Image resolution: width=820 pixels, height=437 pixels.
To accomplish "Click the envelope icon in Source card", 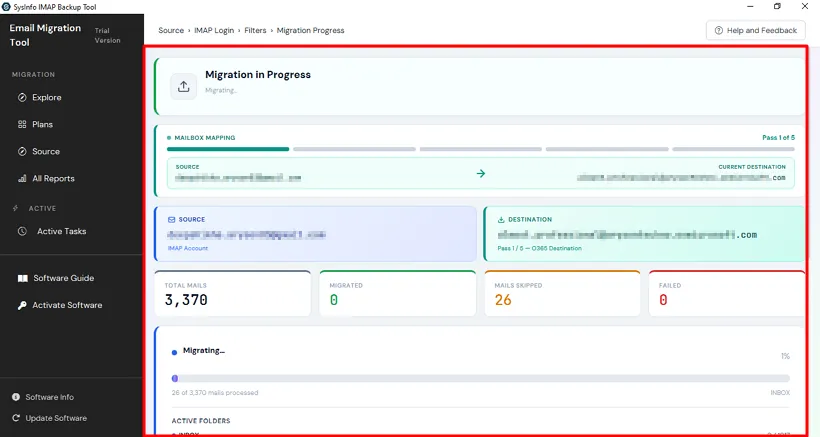I will click(x=172, y=220).
